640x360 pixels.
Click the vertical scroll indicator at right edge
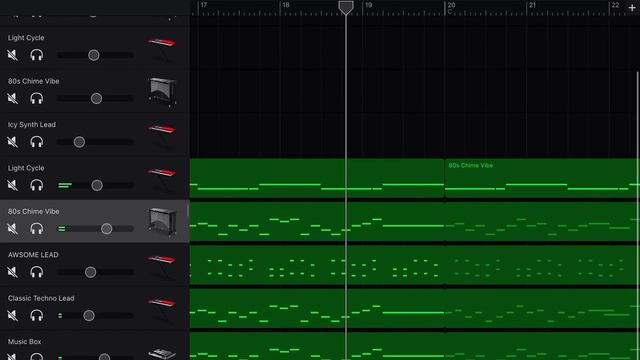coord(638,216)
